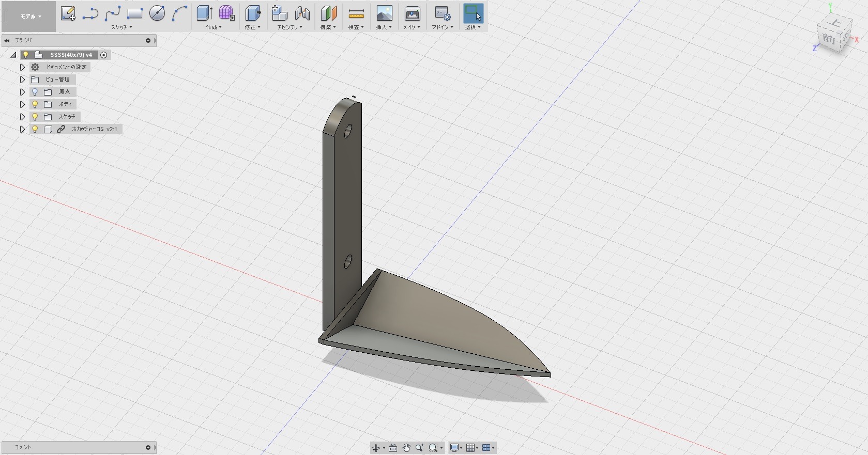868x455 pixels.
Task: Click the Create Form tool icon
Action: (226, 13)
